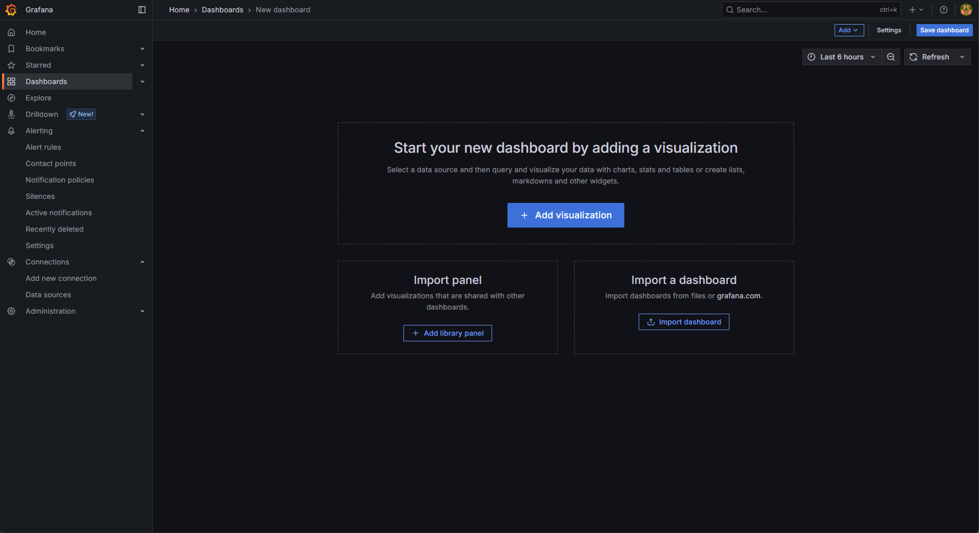Click the Add library panel button
Image resolution: width=980 pixels, height=533 pixels.
[447, 333]
